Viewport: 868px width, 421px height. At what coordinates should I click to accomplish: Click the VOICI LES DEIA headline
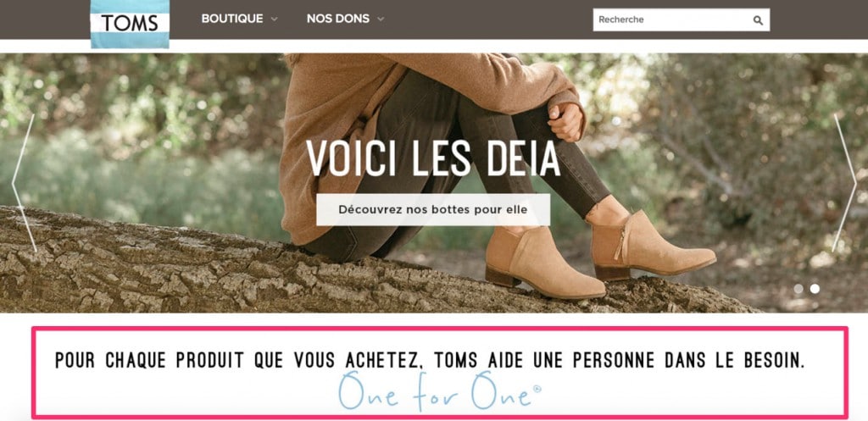(433, 158)
